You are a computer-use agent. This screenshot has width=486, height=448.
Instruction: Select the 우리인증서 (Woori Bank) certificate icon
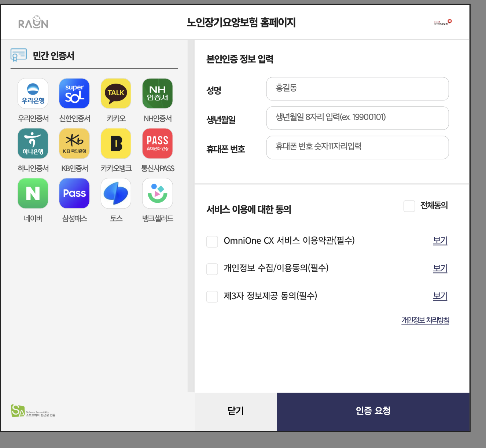coord(33,93)
